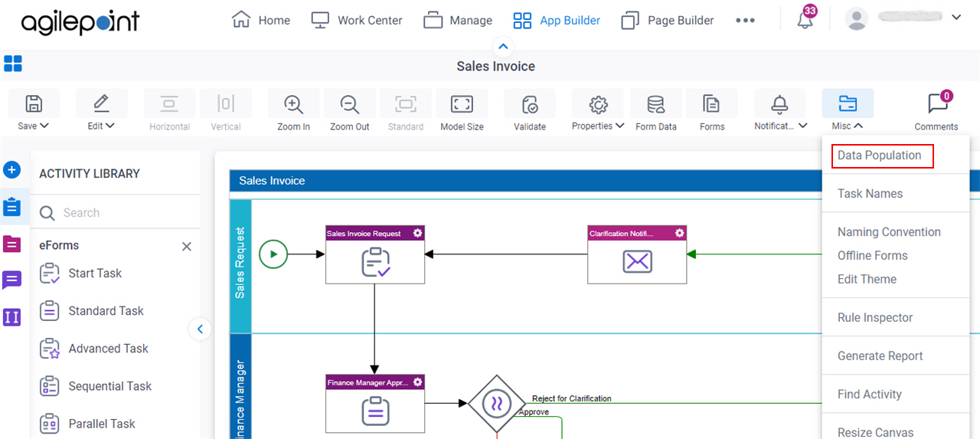Click the Standard Task activity icon
The height and width of the screenshot is (439, 980).
[x=50, y=311]
